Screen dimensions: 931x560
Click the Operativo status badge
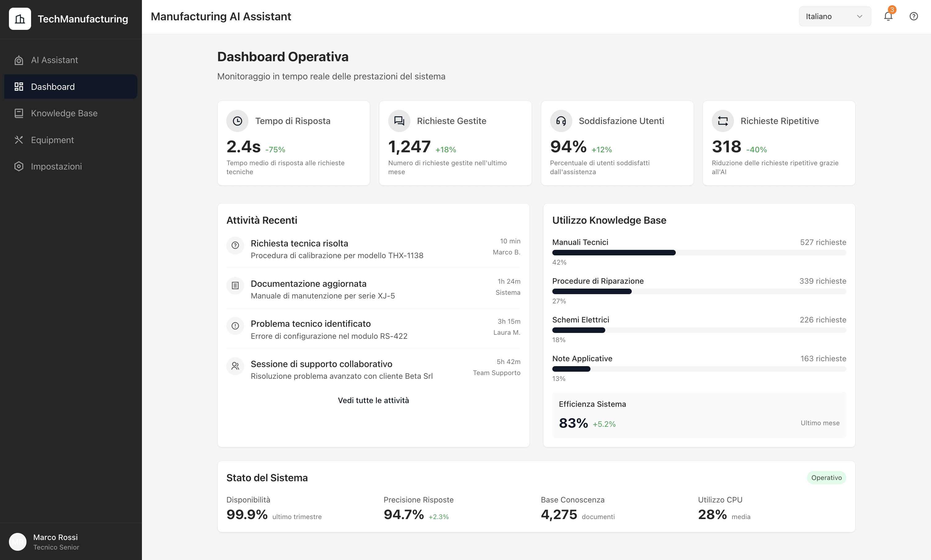click(x=826, y=478)
